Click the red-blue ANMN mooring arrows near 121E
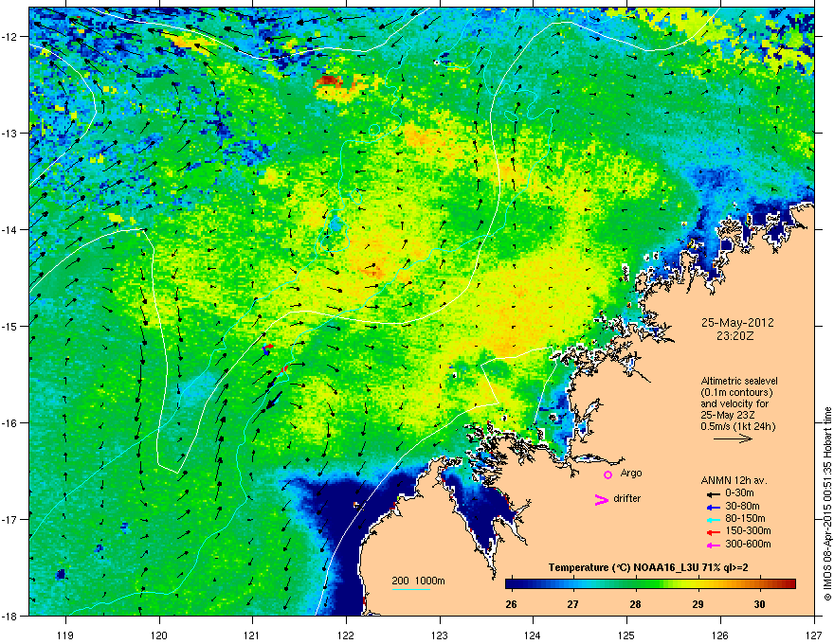 pos(267,349)
